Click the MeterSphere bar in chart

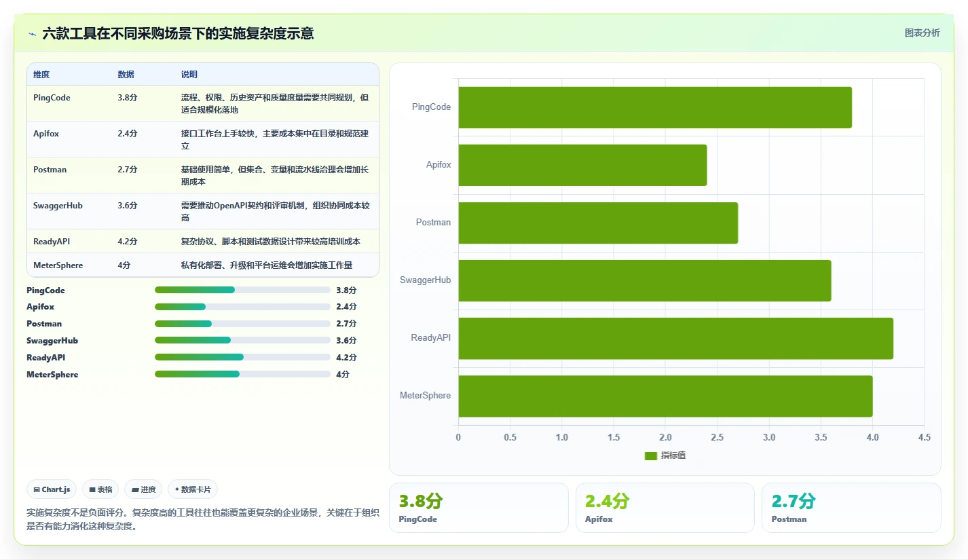(665, 396)
